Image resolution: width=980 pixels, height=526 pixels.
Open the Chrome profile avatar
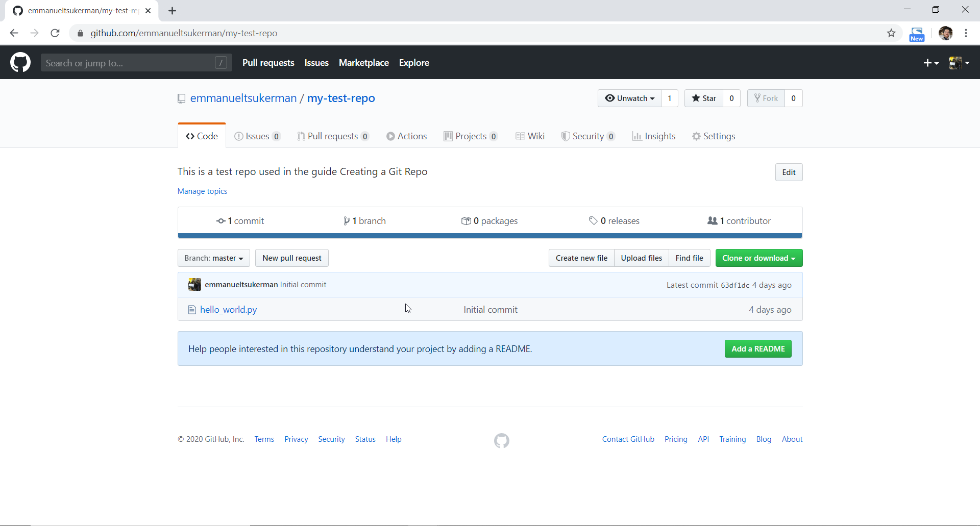[945, 33]
